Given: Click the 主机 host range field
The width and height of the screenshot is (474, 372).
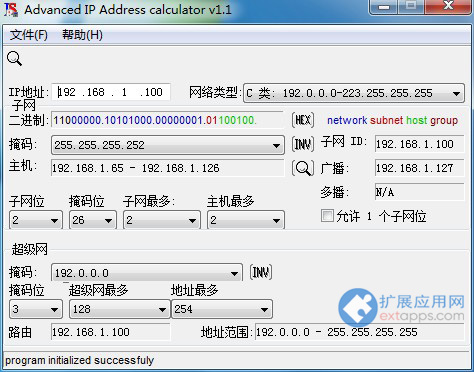Looking at the screenshot, I should coord(167,168).
